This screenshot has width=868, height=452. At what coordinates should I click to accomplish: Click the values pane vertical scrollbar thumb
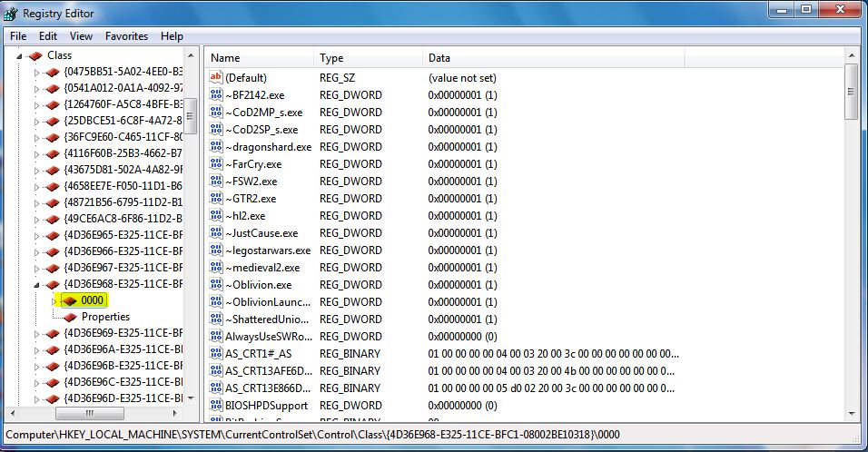pos(852,92)
